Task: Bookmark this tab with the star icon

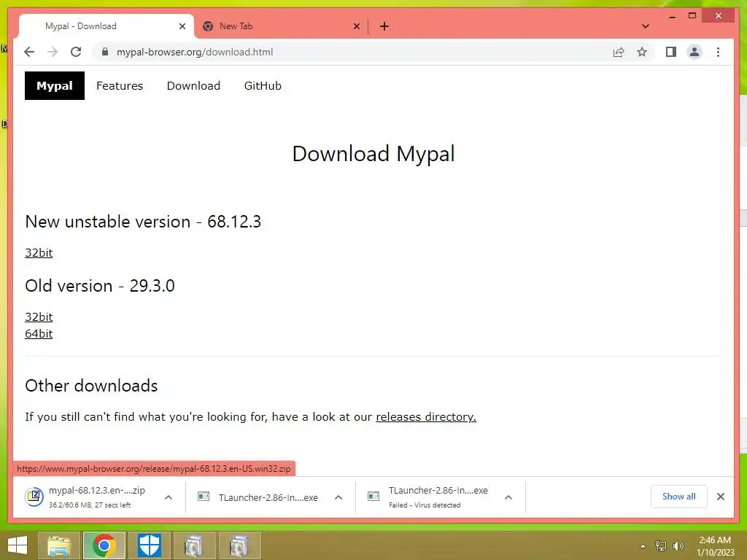Action: pyautogui.click(x=642, y=52)
